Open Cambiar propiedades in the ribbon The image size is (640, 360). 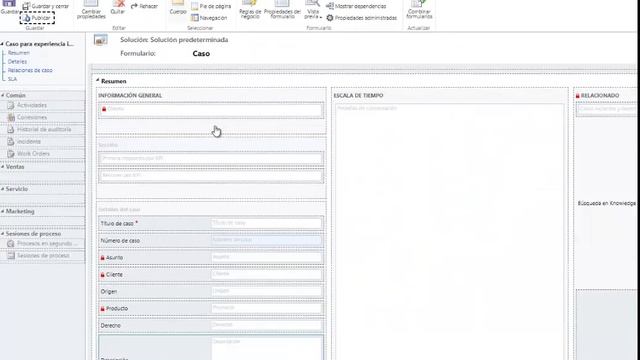[x=91, y=10]
